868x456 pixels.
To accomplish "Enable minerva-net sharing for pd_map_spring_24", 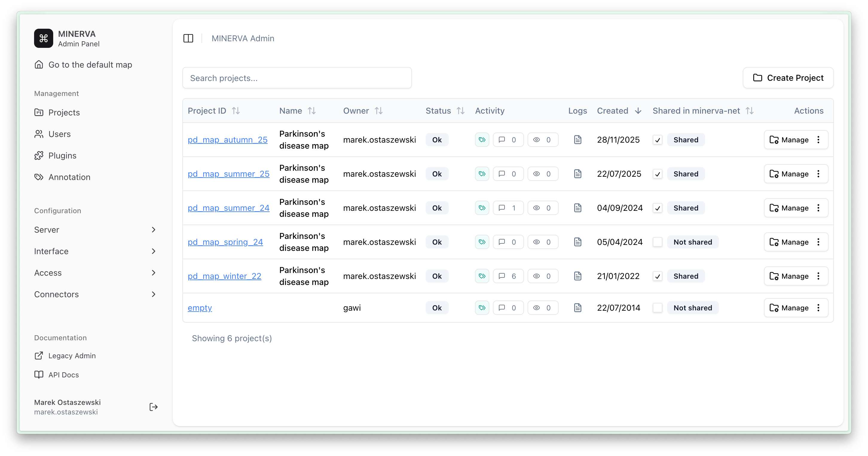I will tap(657, 242).
